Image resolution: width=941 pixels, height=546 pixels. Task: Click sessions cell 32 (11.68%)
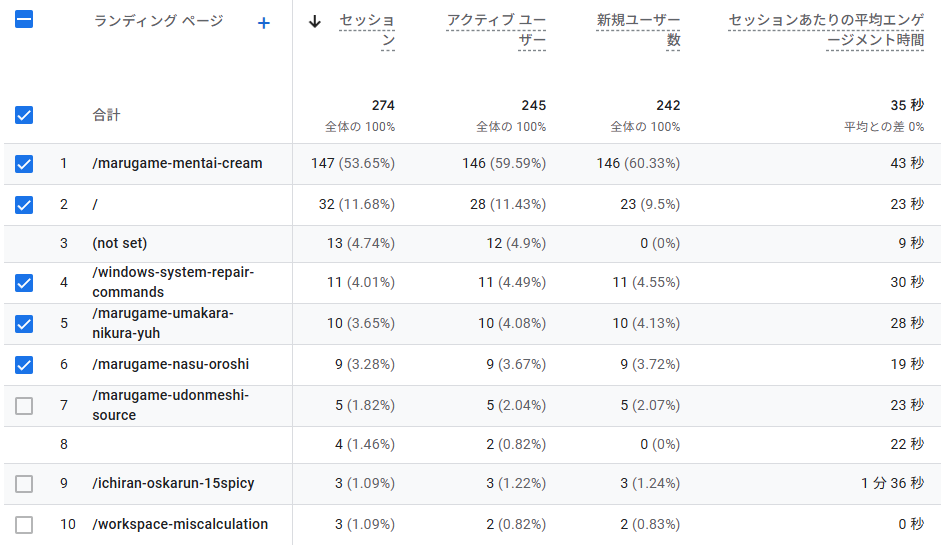356,205
